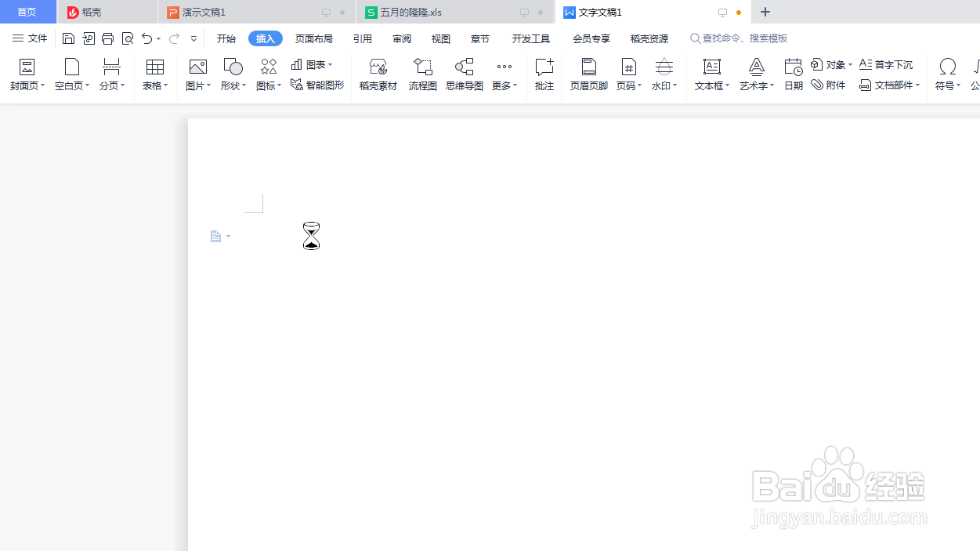
Task: Select the hourglass image in the document
Action: coord(312,236)
